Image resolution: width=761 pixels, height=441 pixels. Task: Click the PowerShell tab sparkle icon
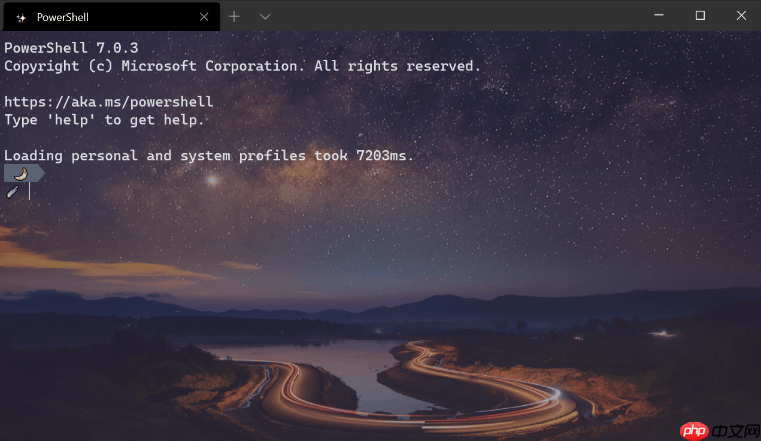click(x=21, y=18)
